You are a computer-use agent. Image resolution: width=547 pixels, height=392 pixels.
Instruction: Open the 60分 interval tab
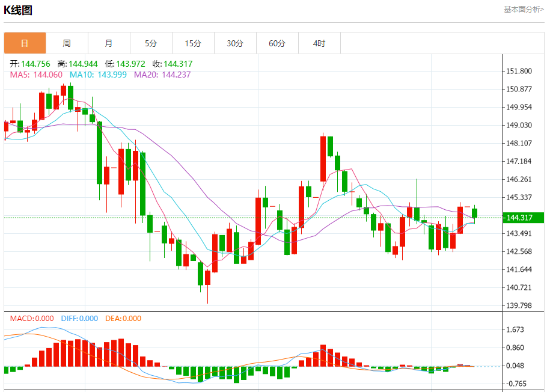(x=277, y=43)
